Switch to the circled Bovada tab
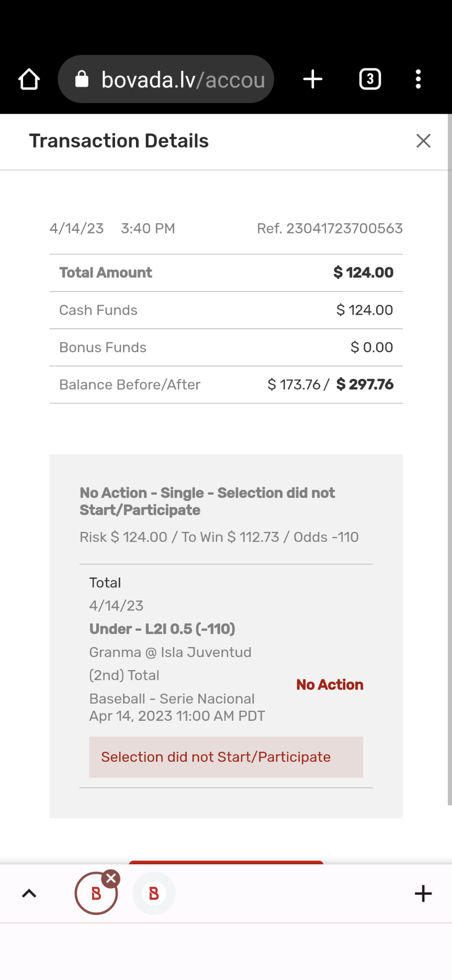Viewport: 452px width, 980px height. (96, 894)
